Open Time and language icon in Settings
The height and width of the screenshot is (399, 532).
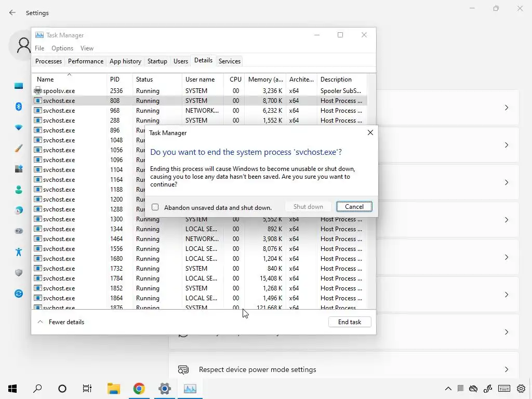[19, 210]
